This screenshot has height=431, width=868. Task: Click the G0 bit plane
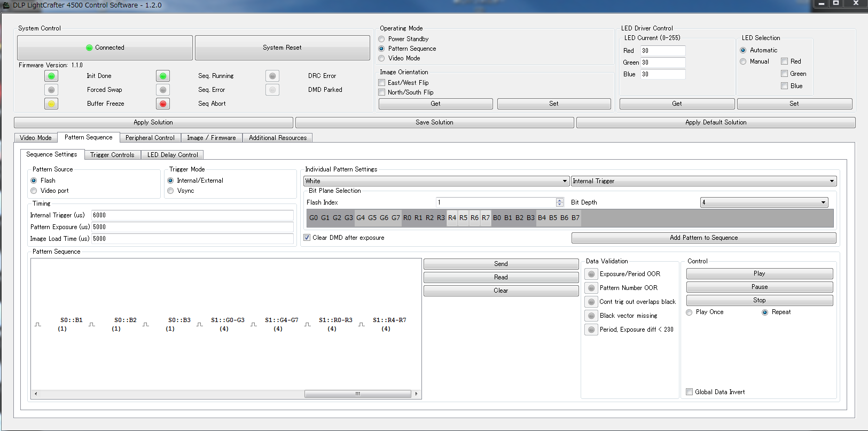coord(314,218)
